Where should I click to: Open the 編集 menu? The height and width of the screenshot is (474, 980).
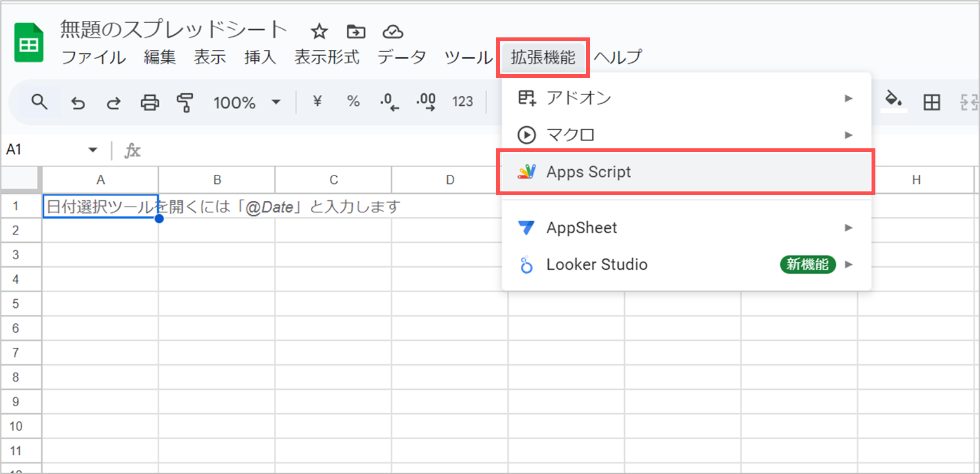160,57
